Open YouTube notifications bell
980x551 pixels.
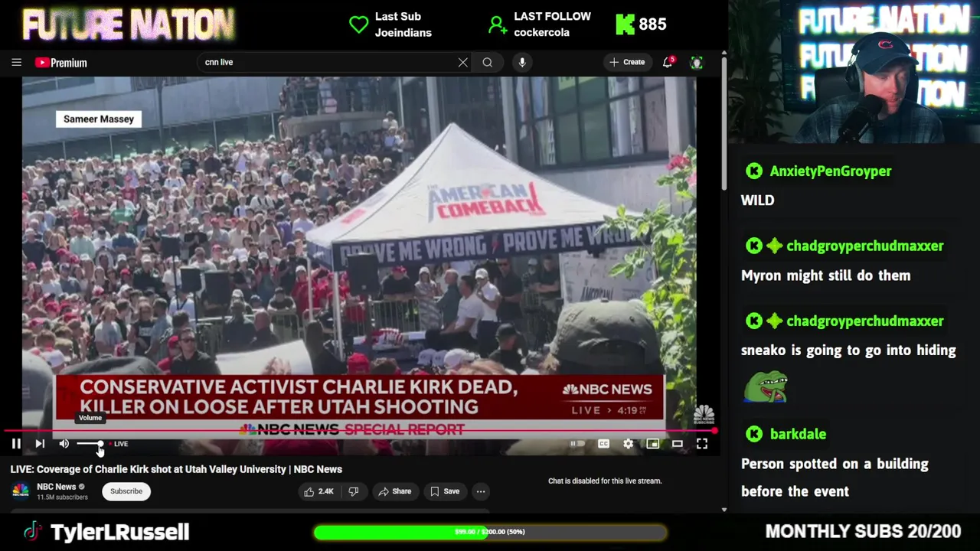[668, 62]
